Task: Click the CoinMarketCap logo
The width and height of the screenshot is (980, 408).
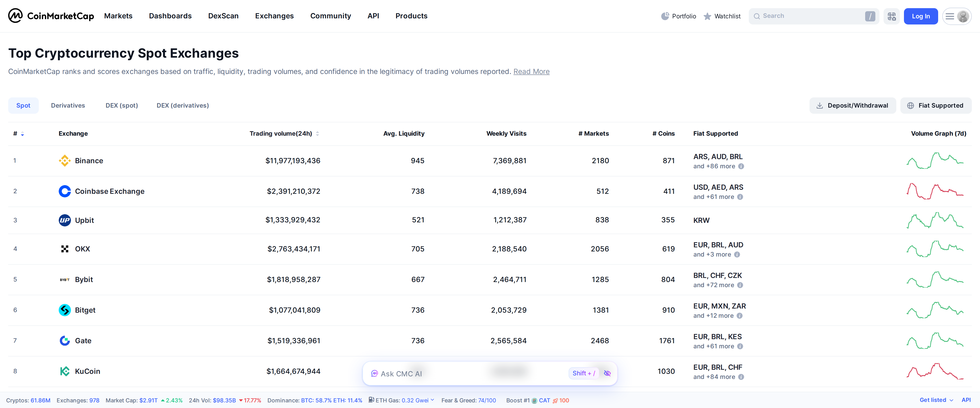Action: [51, 16]
